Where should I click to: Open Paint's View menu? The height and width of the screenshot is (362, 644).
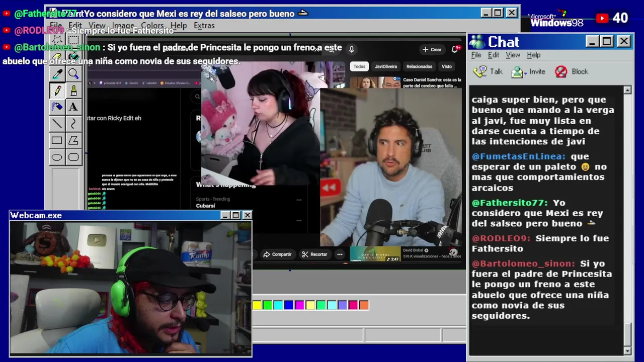pyautogui.click(x=97, y=26)
